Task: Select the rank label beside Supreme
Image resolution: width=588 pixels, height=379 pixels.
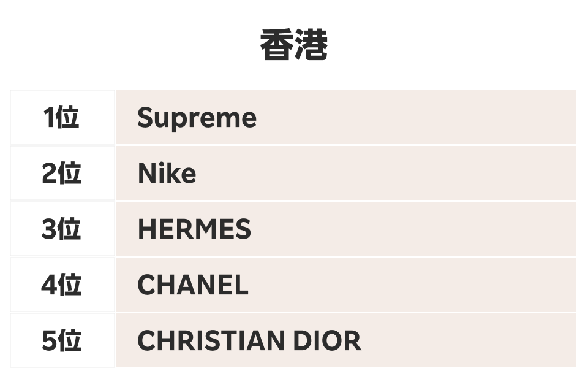Action: 62,117
